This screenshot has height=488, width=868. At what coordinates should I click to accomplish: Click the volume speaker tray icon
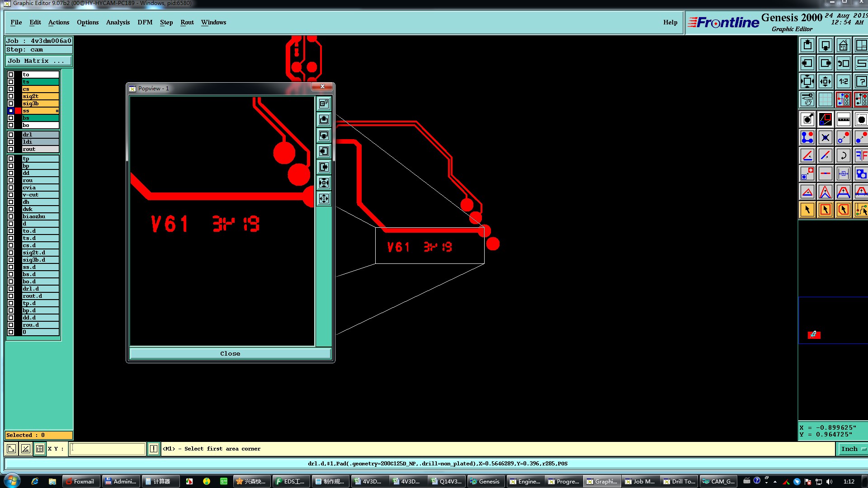[829, 481]
